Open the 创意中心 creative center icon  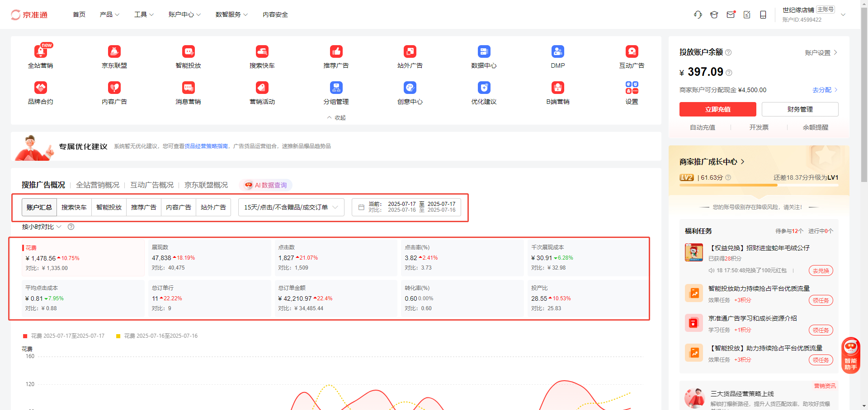(410, 88)
